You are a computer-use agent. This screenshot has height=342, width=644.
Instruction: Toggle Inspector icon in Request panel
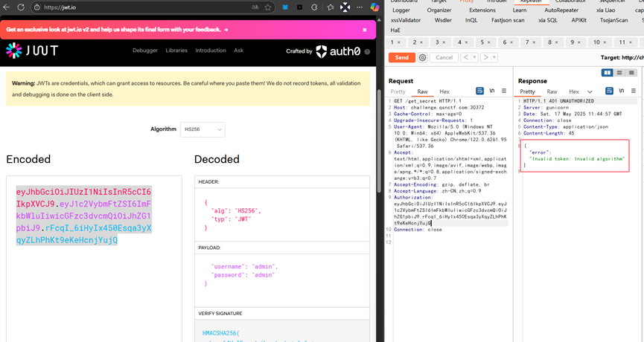pos(479,91)
